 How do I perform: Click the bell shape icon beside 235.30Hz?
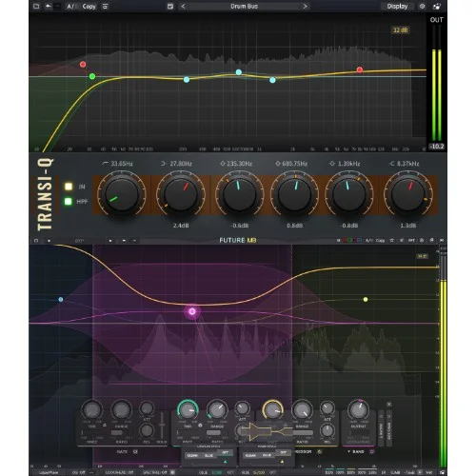pos(223,164)
